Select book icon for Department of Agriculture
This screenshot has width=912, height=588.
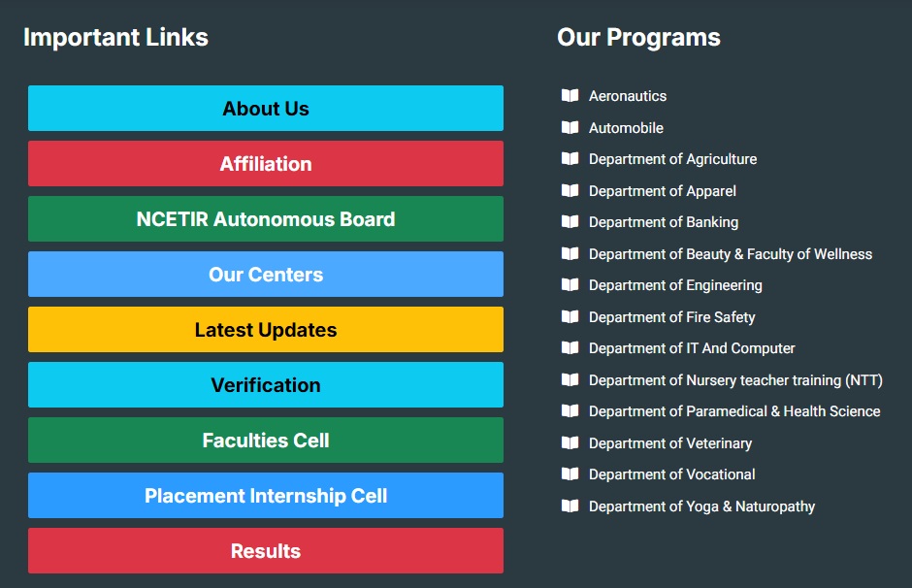click(x=570, y=159)
